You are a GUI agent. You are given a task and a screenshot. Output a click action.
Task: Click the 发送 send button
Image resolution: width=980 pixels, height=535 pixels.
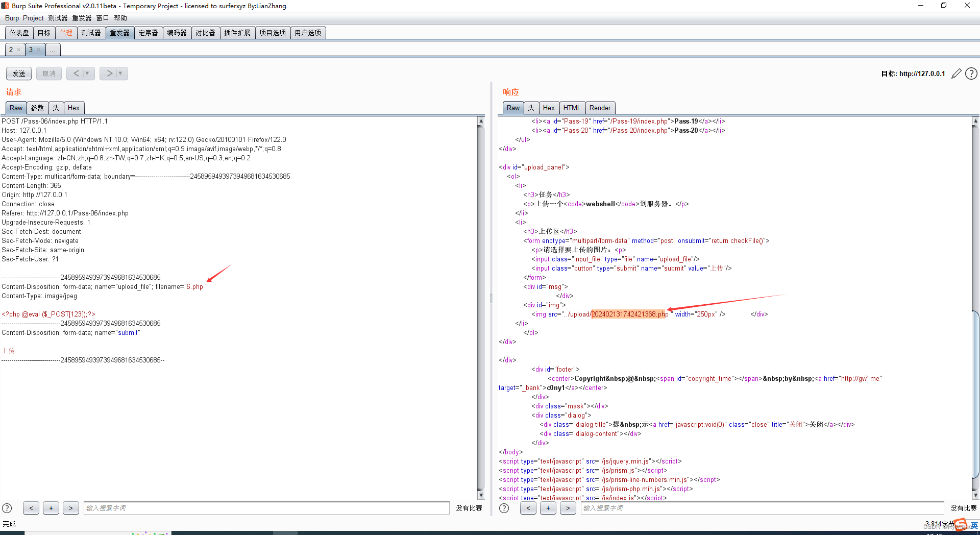tap(19, 74)
